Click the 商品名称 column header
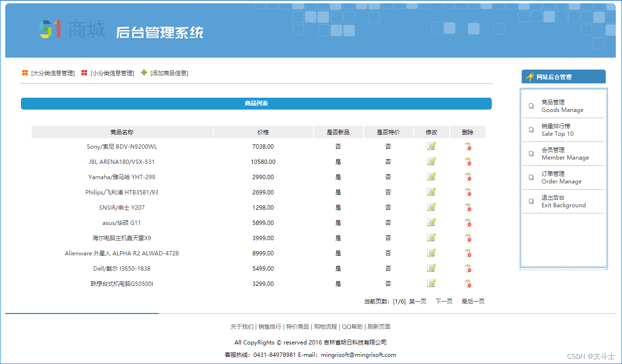This screenshot has height=364, width=622. click(x=122, y=132)
